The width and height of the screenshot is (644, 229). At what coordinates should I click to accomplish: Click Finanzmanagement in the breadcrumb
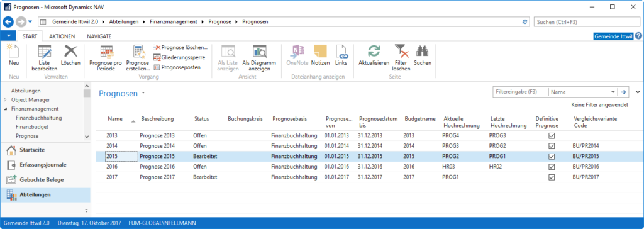click(173, 21)
